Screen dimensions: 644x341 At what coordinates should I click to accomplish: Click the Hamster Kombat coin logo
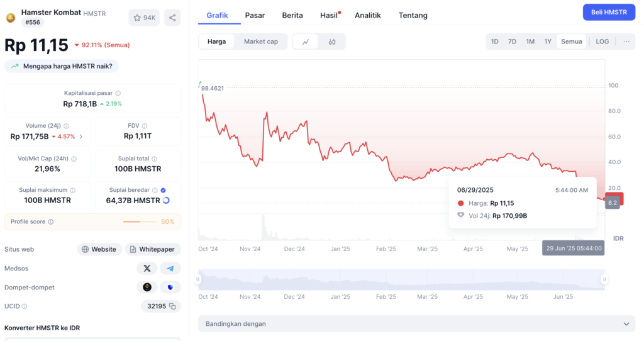click(11, 18)
